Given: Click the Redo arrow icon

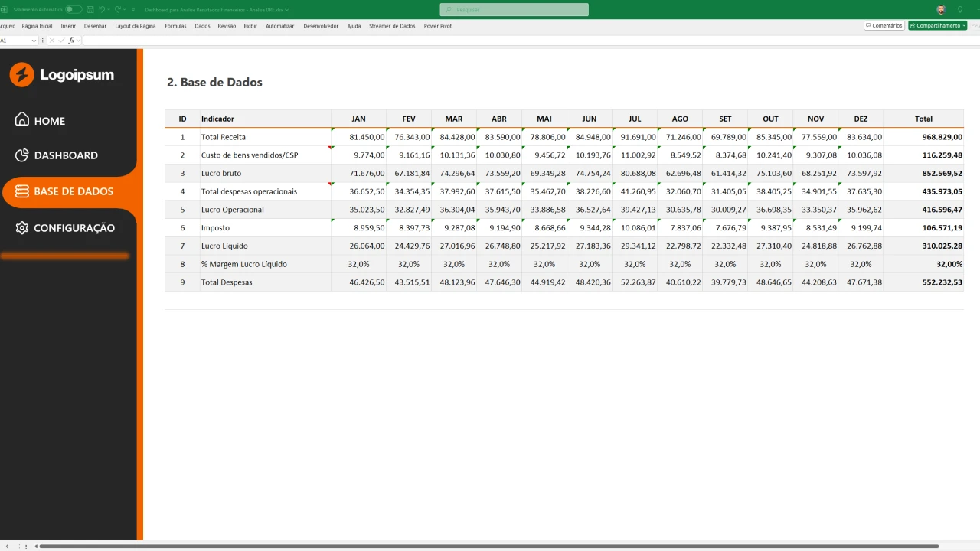Looking at the screenshot, I should tap(118, 10).
